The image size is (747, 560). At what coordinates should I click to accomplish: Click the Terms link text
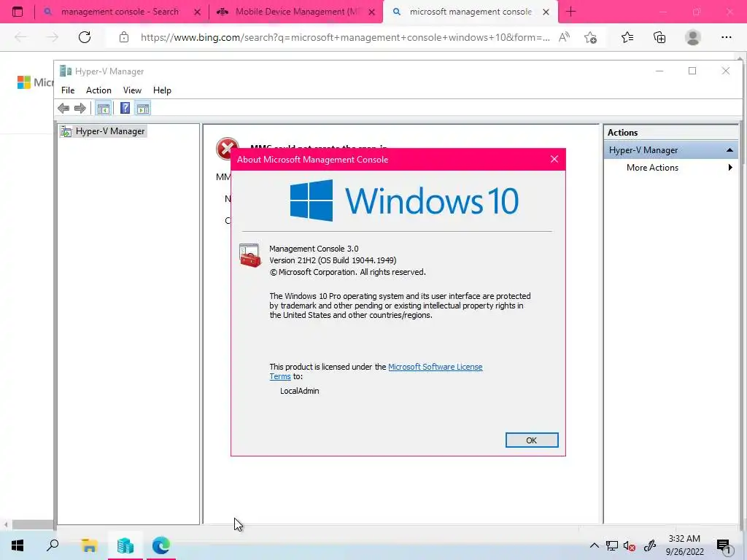click(279, 377)
